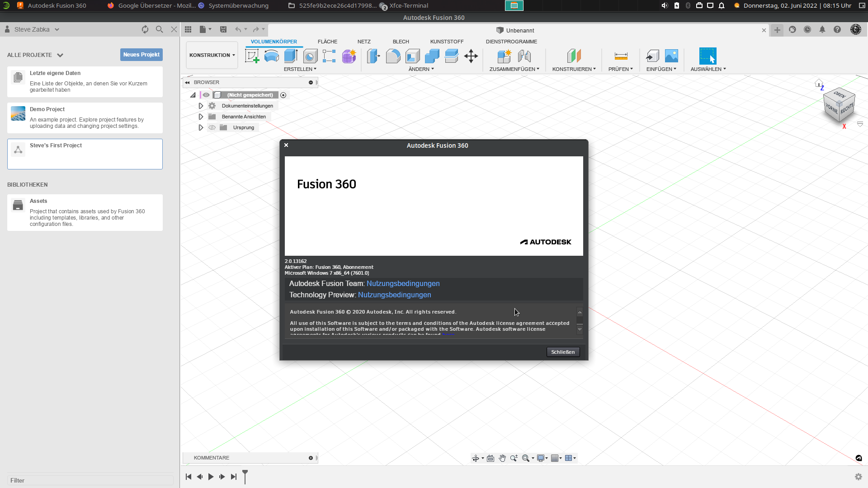Viewport: 868px width, 488px height.
Task: Toggle visibility of the unsaved document
Action: coord(207,95)
